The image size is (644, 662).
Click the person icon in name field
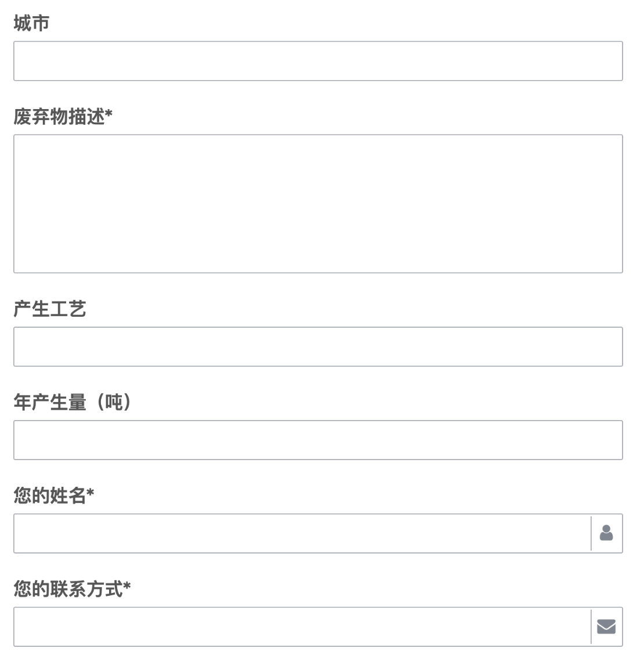click(606, 533)
